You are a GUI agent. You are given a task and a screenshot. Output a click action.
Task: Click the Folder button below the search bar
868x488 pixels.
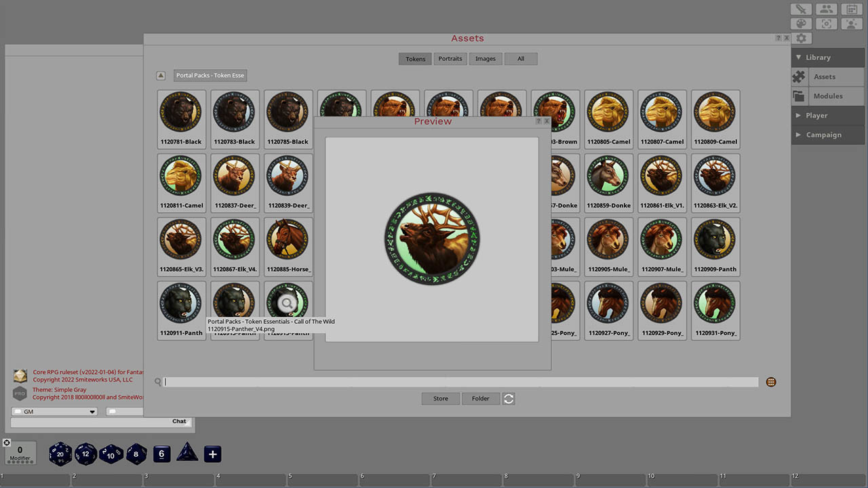[481, 399]
